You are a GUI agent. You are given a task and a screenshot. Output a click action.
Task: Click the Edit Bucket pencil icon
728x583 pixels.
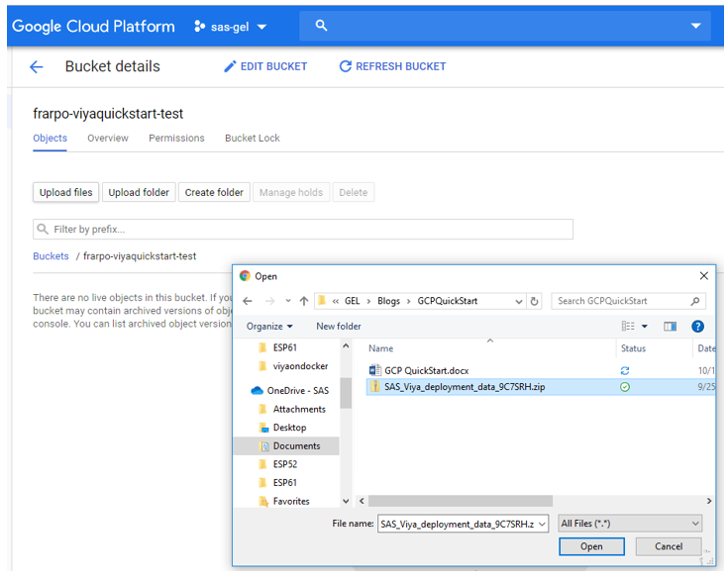[x=230, y=66]
